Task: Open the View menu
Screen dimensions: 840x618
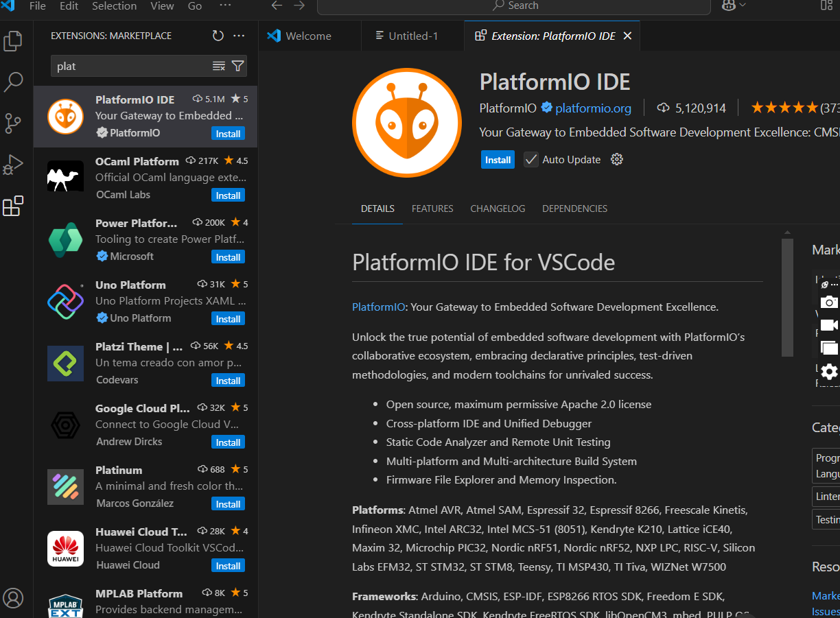Action: 162,5
